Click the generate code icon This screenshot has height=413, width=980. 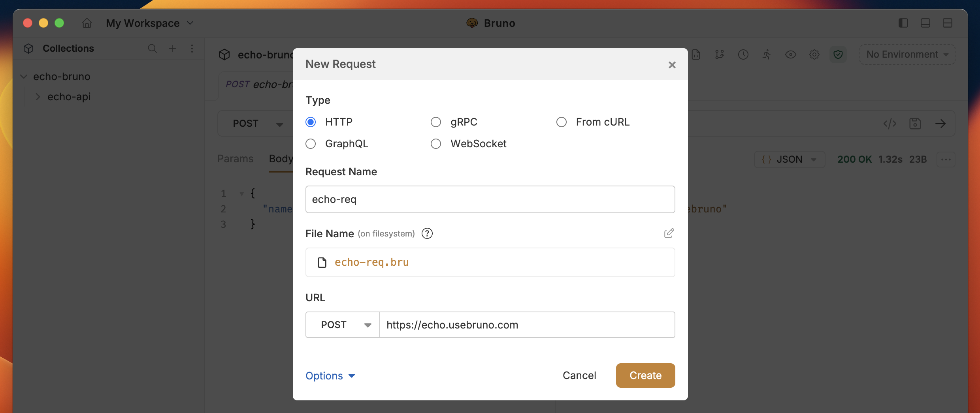coord(890,124)
